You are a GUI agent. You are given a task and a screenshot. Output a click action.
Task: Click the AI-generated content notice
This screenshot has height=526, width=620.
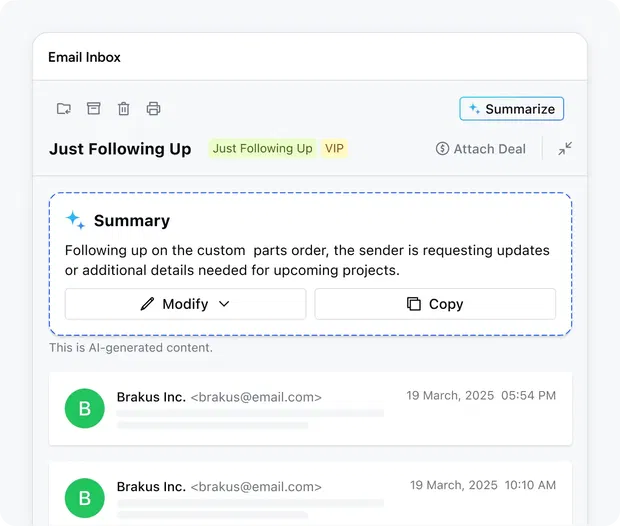(131, 348)
